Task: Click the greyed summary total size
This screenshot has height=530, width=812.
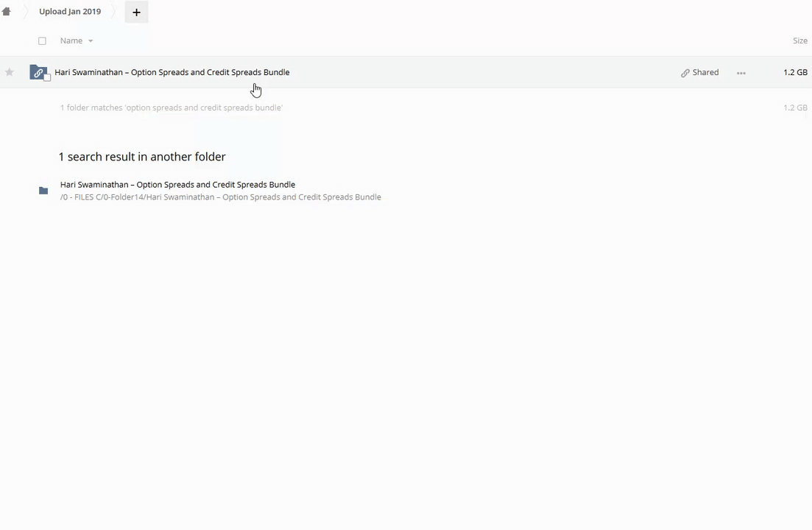Action: pyautogui.click(x=795, y=107)
